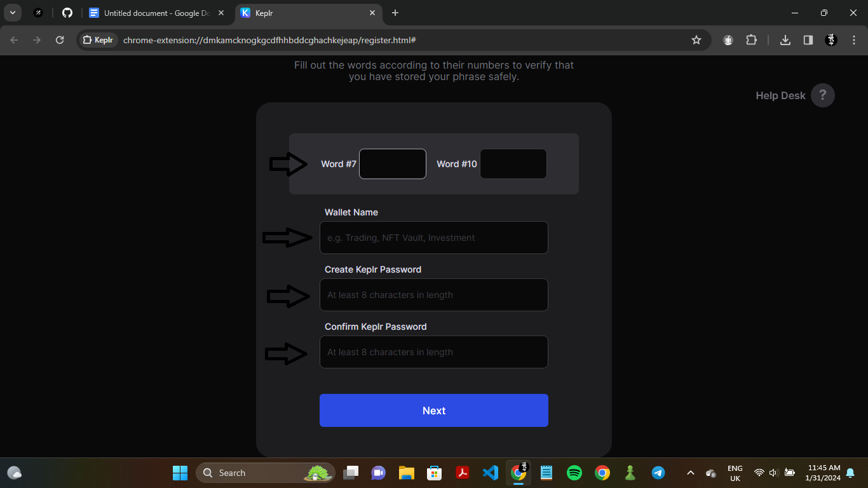
Task: Open the clock and date flyout
Action: (x=823, y=473)
